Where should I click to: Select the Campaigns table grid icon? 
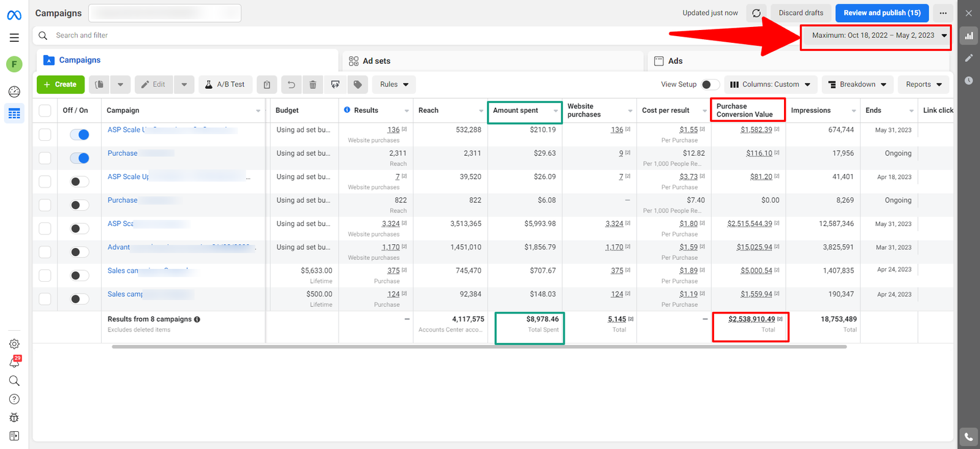pos(14,114)
